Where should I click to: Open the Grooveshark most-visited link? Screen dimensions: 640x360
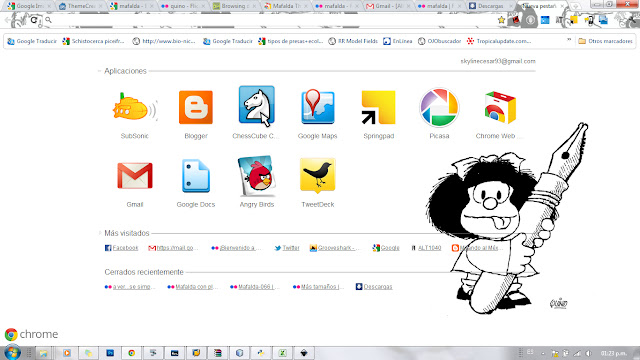[334, 248]
